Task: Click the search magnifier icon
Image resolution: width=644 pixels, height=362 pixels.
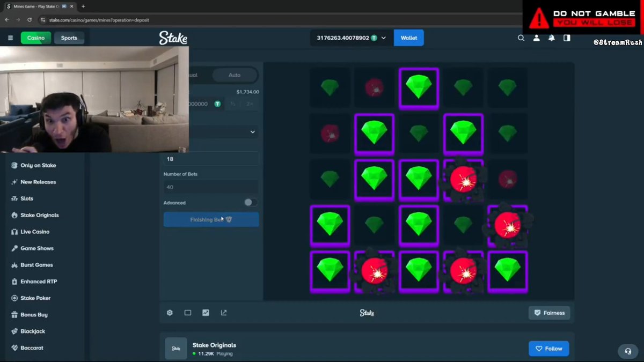Action: coord(521,38)
